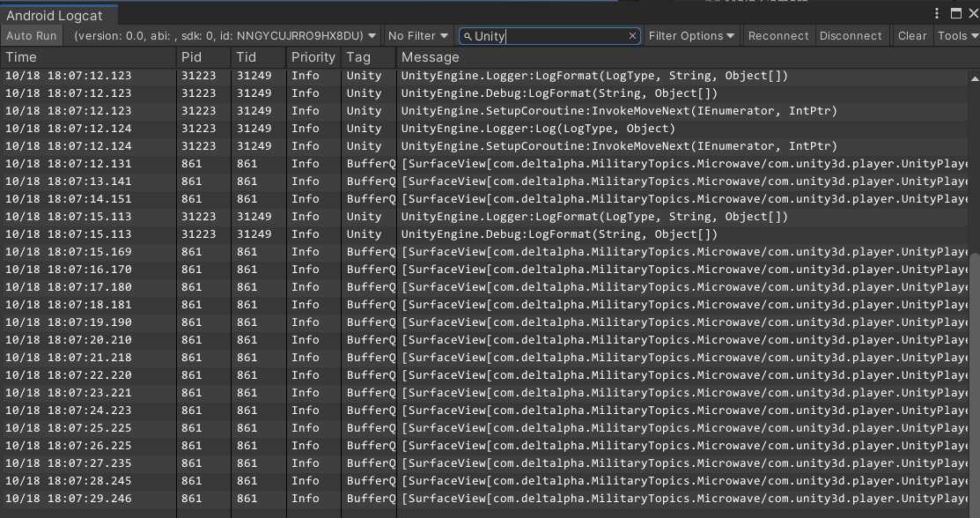Expand the No Filter dropdown
980x518 pixels.
coord(418,36)
